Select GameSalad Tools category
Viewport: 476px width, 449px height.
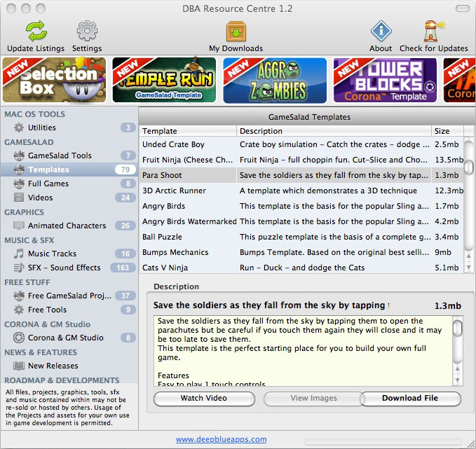tap(69, 156)
